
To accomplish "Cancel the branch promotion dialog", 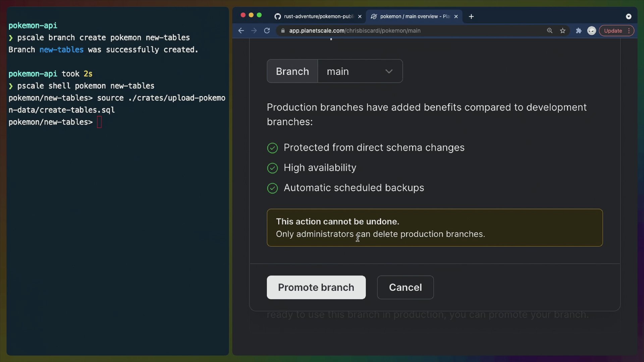I will (x=405, y=287).
